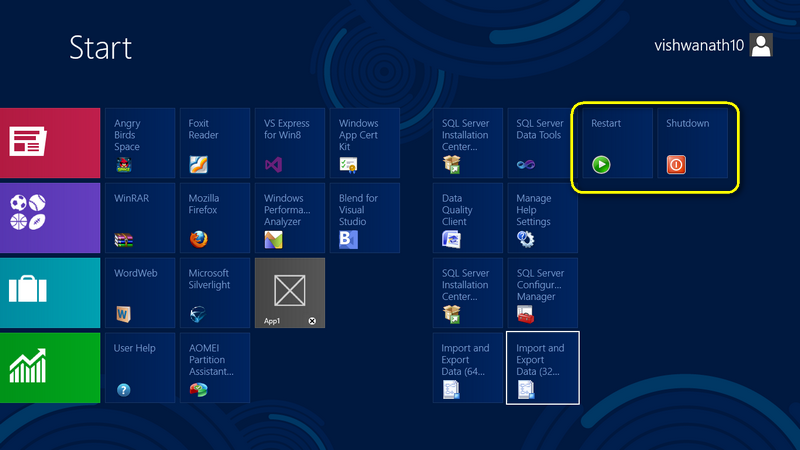Open Data Quality Client icon
The width and height of the screenshot is (800, 450).
click(452, 239)
